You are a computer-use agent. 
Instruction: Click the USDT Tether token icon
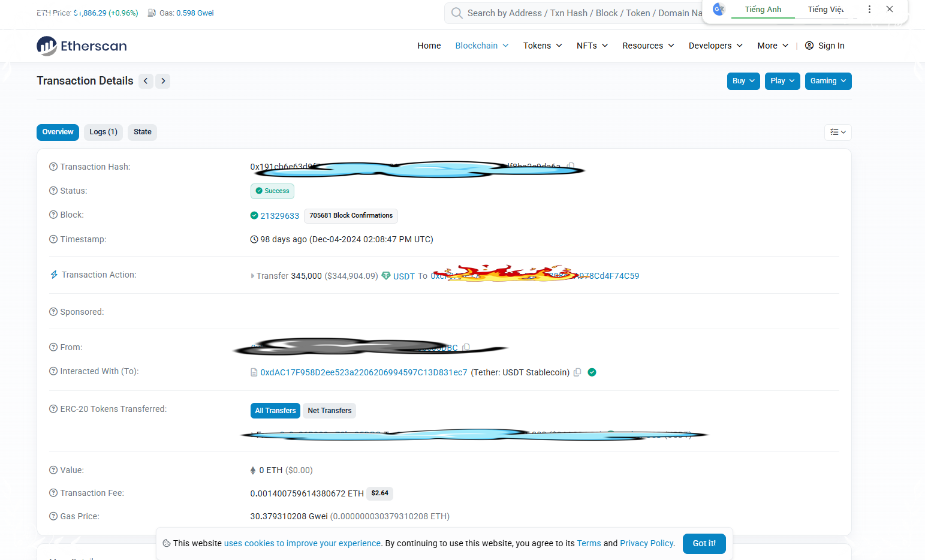[x=386, y=276]
